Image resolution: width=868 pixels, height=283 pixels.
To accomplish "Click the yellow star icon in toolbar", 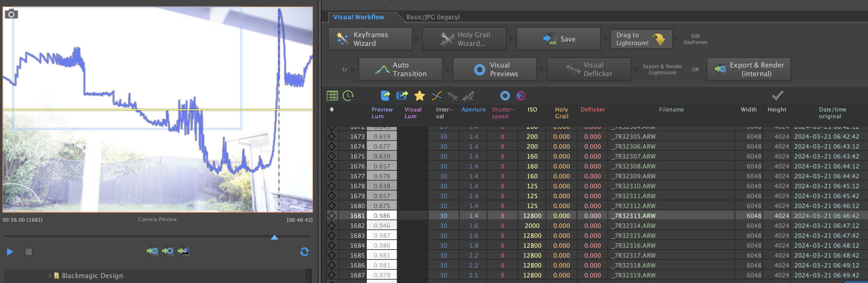I will point(419,96).
